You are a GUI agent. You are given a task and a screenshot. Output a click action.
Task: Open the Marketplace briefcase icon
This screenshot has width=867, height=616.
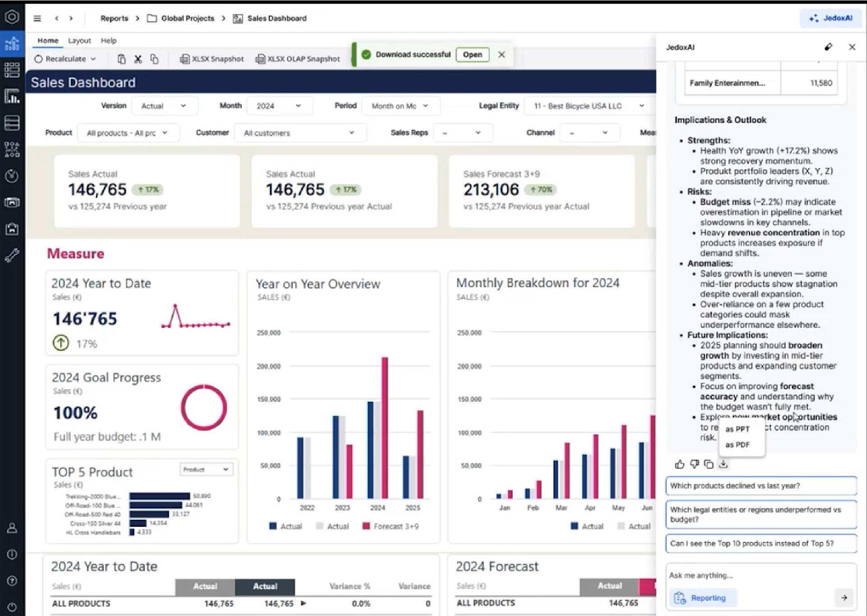[x=12, y=229]
